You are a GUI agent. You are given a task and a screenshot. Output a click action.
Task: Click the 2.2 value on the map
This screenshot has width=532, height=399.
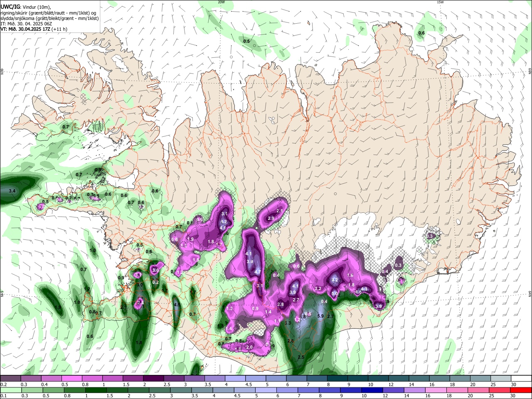[318, 288]
